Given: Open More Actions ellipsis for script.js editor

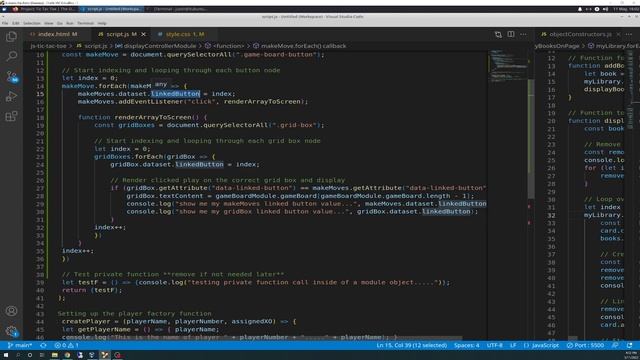Looking at the screenshot, I should (x=523, y=34).
